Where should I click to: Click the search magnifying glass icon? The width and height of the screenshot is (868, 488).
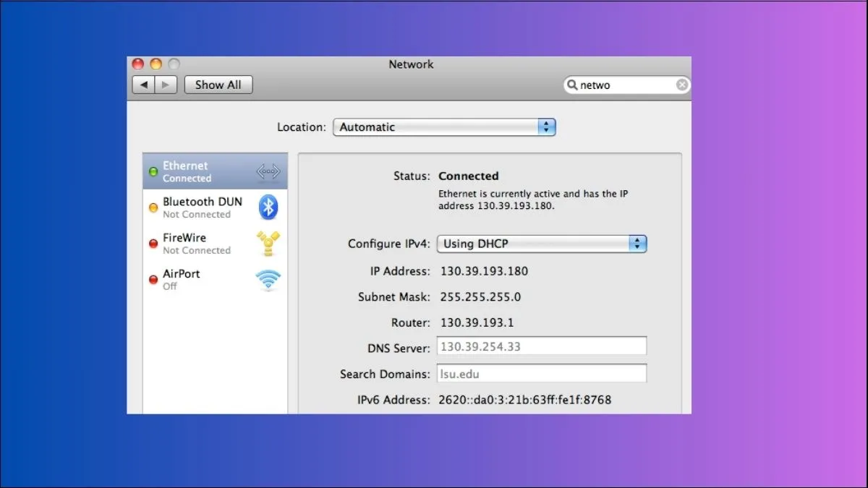(x=572, y=85)
